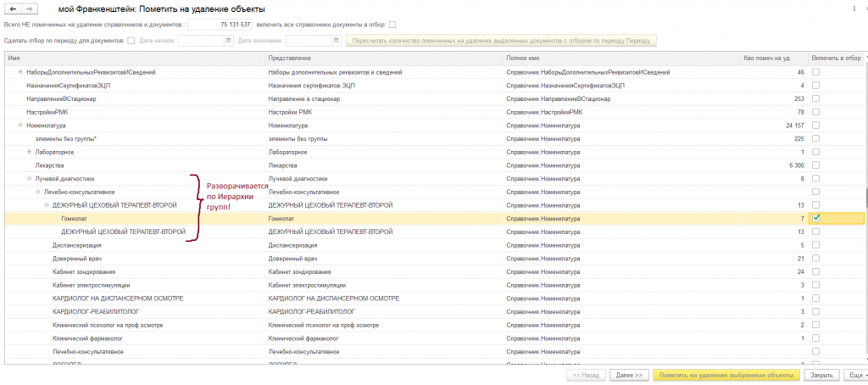868x385 pixels.
Task: Click the Закрыть button
Action: click(x=821, y=374)
